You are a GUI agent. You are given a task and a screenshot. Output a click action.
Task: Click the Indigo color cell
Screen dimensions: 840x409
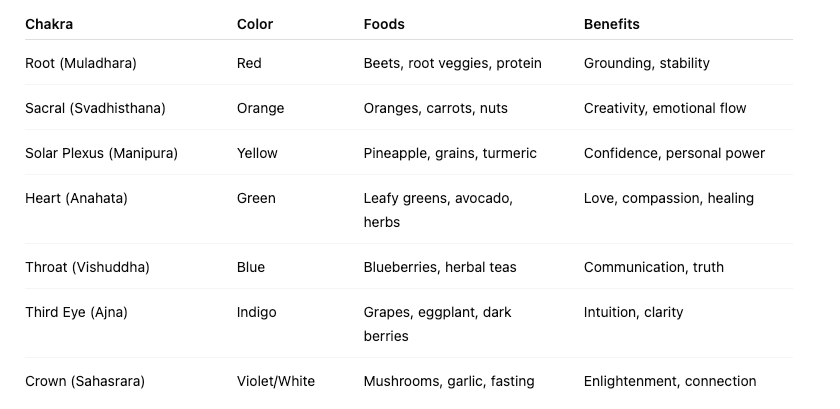(257, 313)
